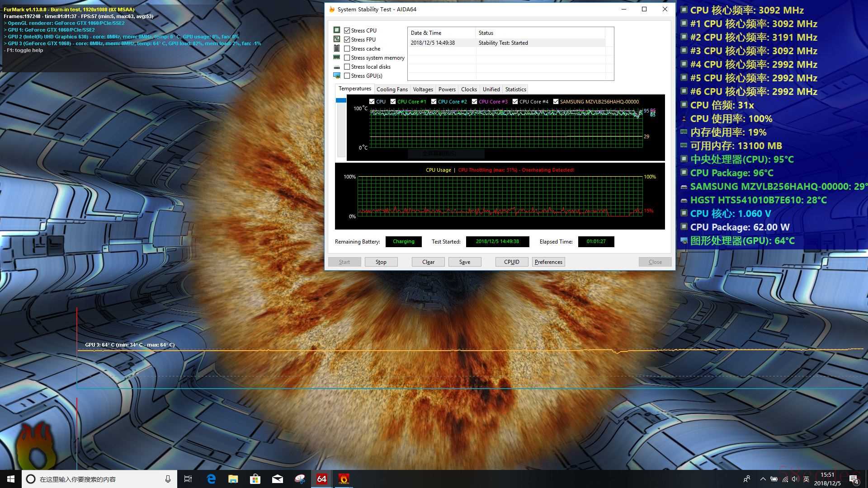Switch to the Clocks tab
The width and height of the screenshot is (868, 488).
(469, 89)
